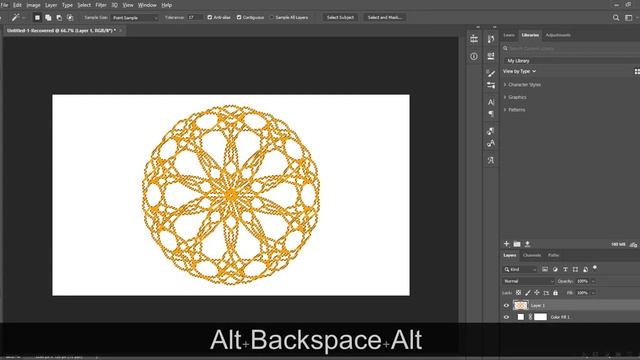Toggle prevent artboard auto-nesting lock

tap(546, 293)
